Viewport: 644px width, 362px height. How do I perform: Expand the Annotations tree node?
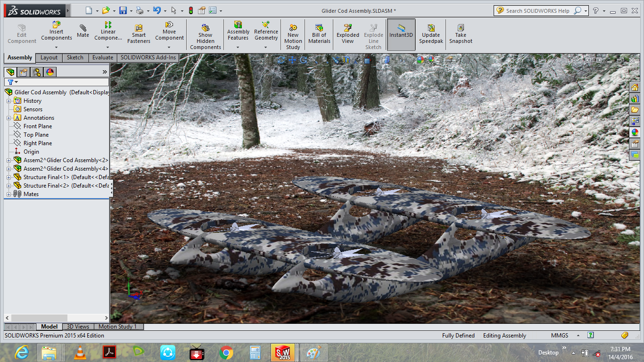(x=8, y=118)
